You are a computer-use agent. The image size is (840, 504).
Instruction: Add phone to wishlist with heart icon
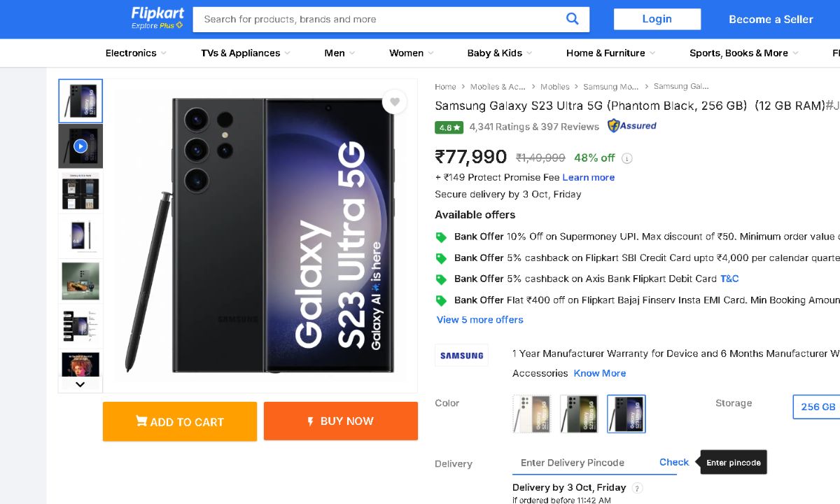395,102
